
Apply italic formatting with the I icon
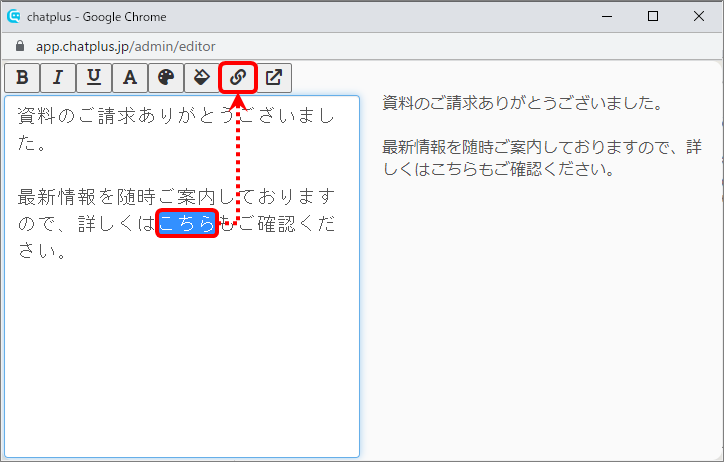tap(58, 78)
